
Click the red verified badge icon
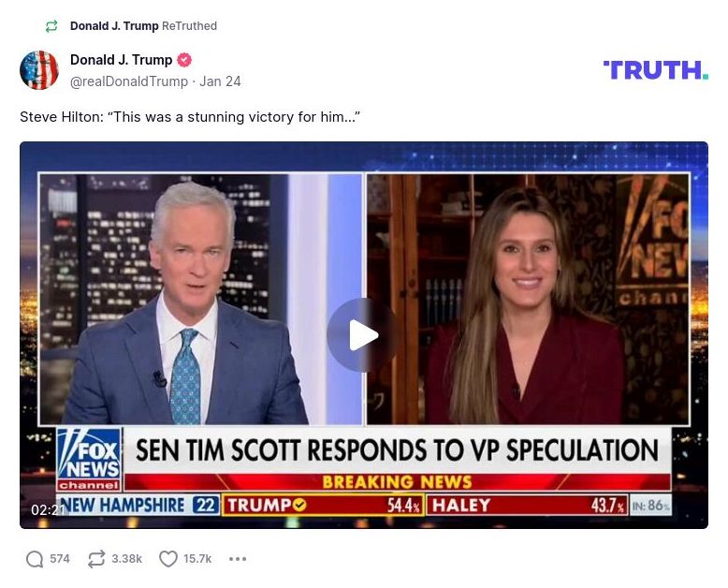184,60
